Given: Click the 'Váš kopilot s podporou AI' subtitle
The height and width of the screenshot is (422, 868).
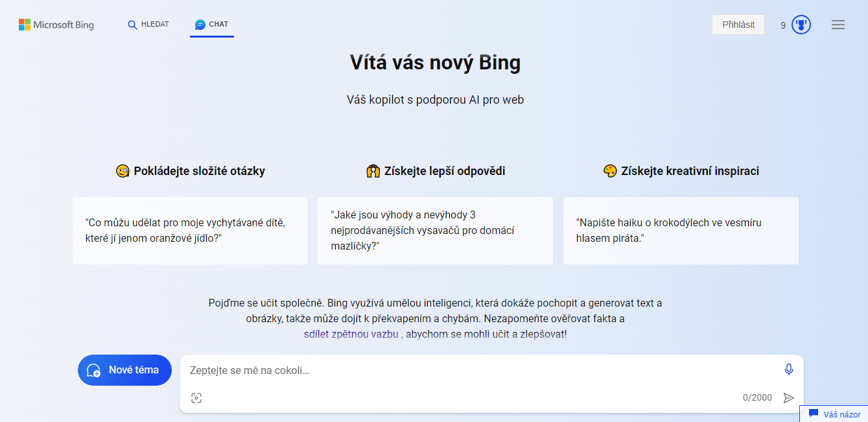Looking at the screenshot, I should [x=435, y=100].
